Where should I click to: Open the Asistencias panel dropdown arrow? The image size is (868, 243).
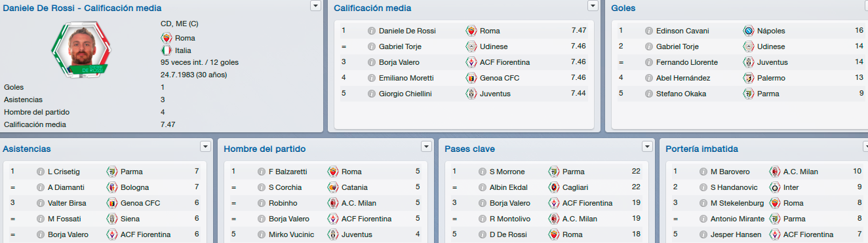tap(205, 146)
